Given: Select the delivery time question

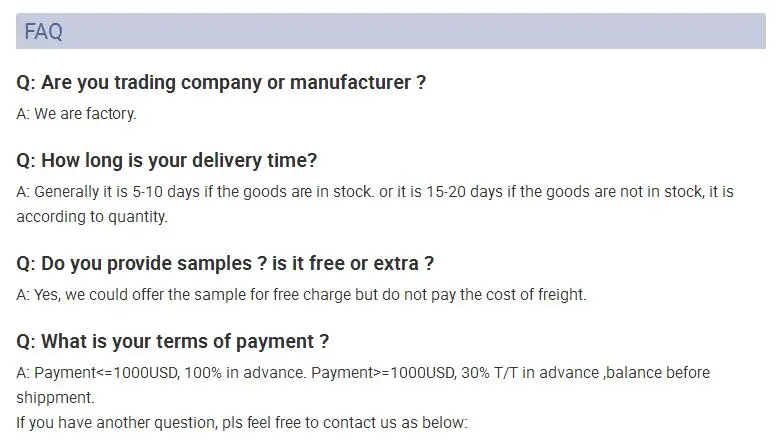Looking at the screenshot, I should click(x=167, y=161).
